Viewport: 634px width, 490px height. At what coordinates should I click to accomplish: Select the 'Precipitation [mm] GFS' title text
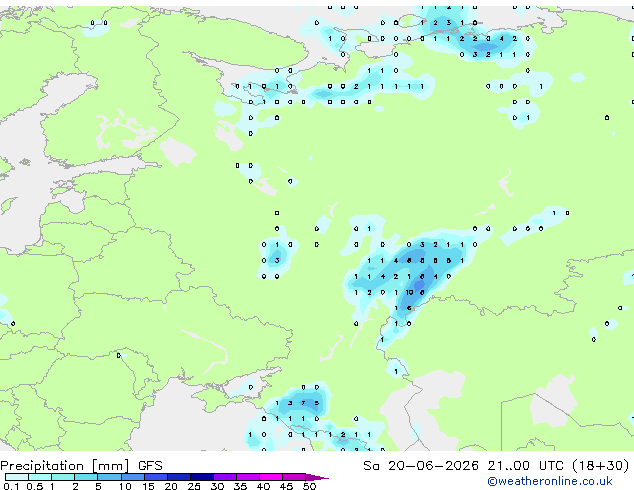tap(81, 466)
